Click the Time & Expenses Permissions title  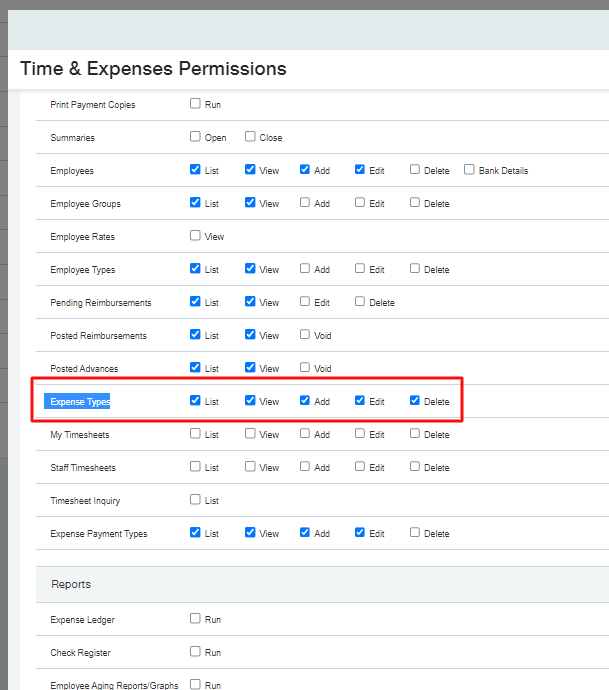click(x=153, y=69)
